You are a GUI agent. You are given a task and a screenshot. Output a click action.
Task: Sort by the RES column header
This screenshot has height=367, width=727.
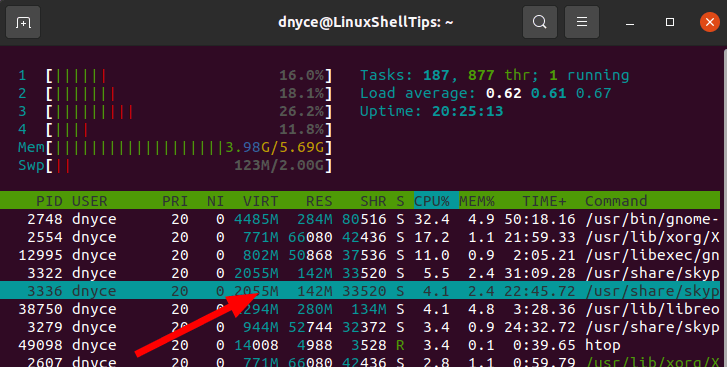pos(319,201)
